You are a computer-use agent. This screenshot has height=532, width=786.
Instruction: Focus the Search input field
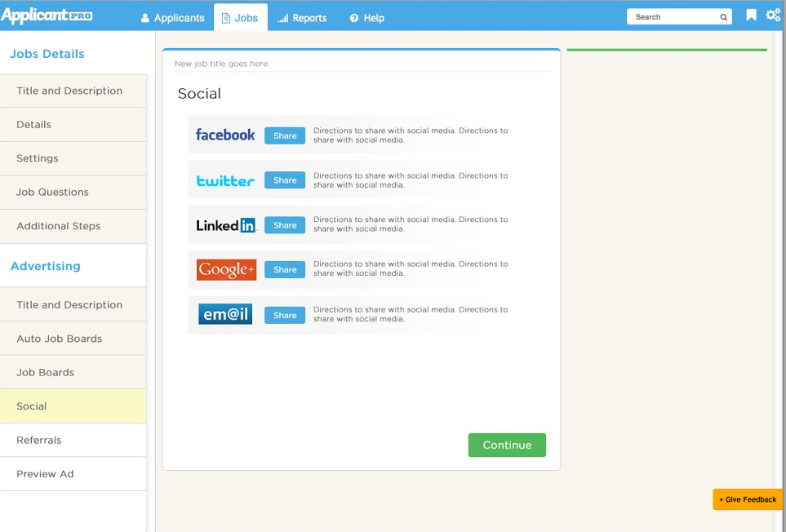pyautogui.click(x=679, y=17)
